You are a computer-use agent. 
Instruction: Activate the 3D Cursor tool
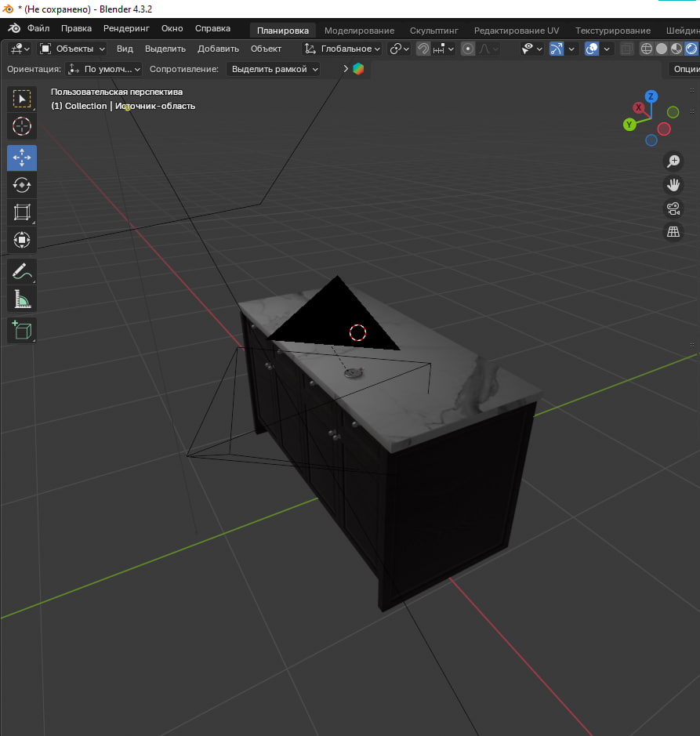[x=22, y=126]
